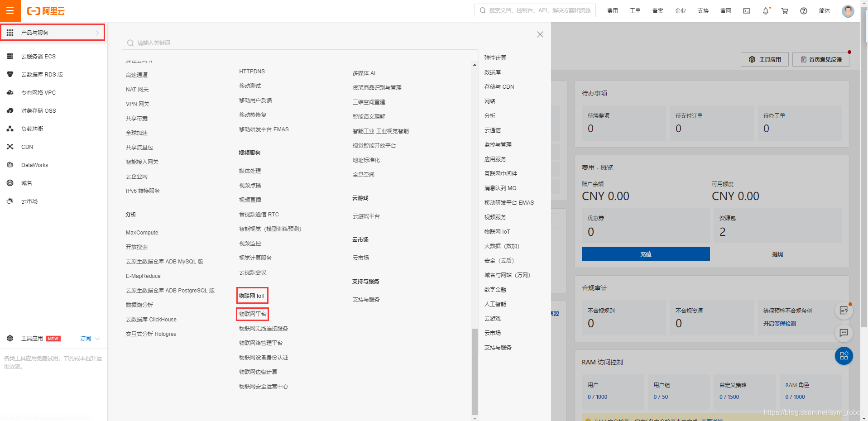
Task: Open the user avatar menu
Action: [848, 11]
